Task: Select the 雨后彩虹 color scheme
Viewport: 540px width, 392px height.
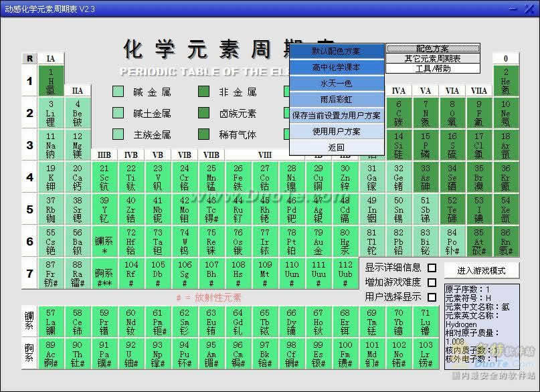Action: [x=337, y=100]
